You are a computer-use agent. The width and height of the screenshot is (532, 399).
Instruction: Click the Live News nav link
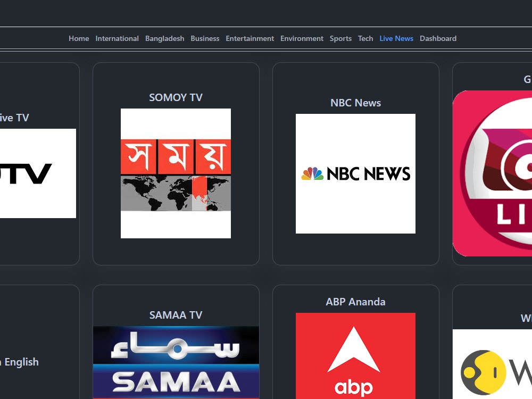tap(396, 38)
